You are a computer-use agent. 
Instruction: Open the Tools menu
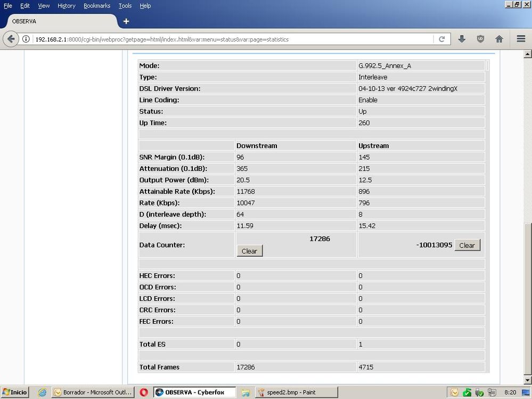[x=125, y=6]
